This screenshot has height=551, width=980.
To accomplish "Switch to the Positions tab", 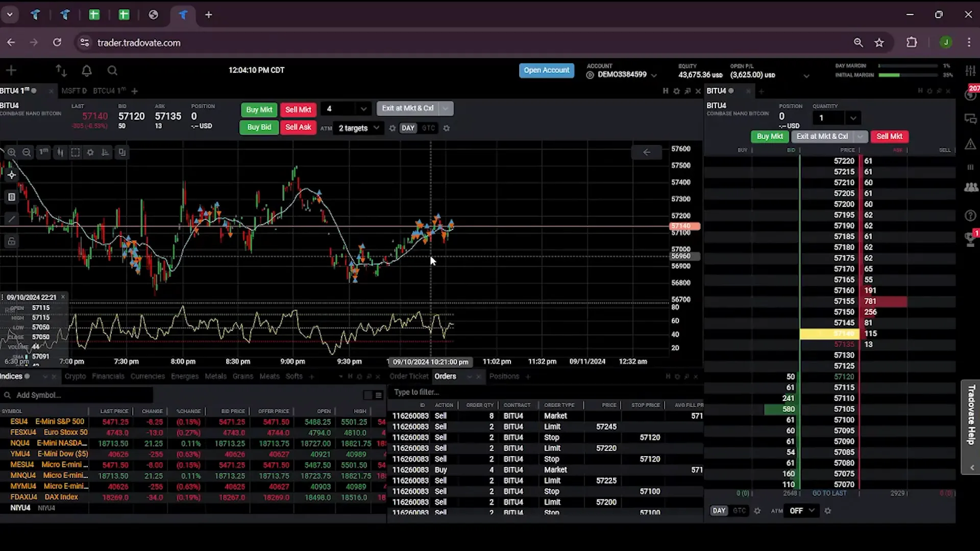I will click(504, 377).
